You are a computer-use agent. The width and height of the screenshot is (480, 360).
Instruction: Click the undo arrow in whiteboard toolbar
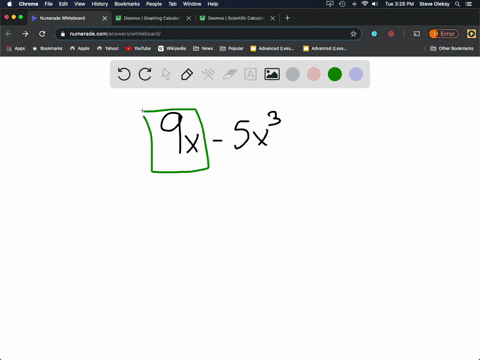click(124, 74)
